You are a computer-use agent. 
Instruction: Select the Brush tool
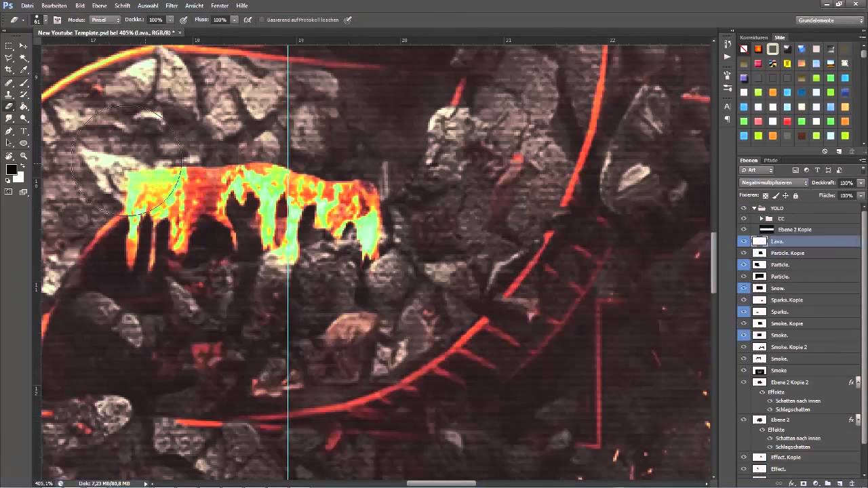pyautogui.click(x=24, y=83)
